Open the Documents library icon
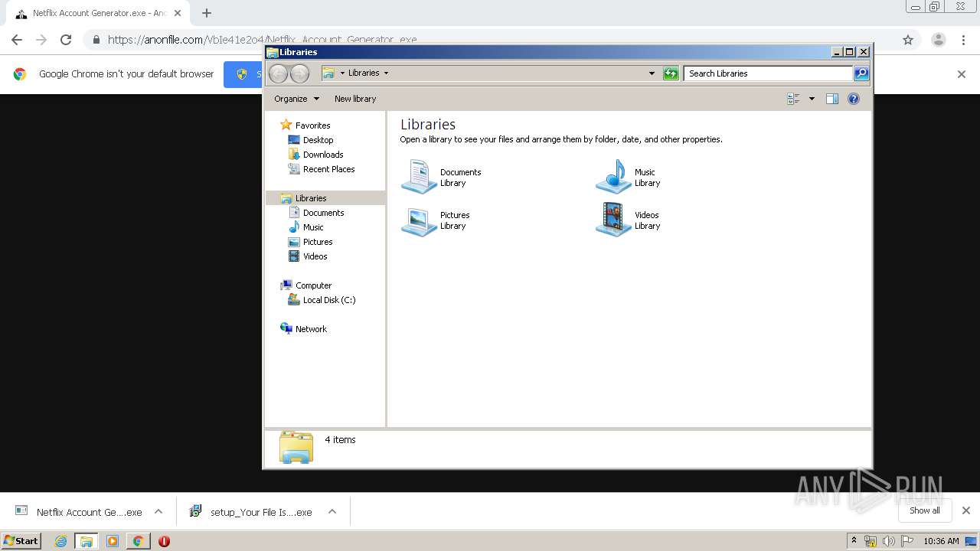Screen dimensions: 980x551 419,177
